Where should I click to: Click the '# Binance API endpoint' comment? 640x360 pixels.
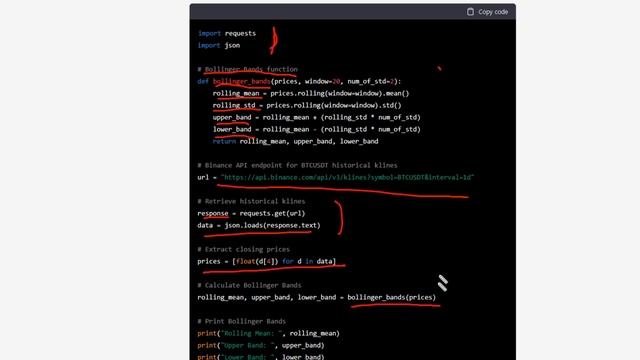(297, 165)
